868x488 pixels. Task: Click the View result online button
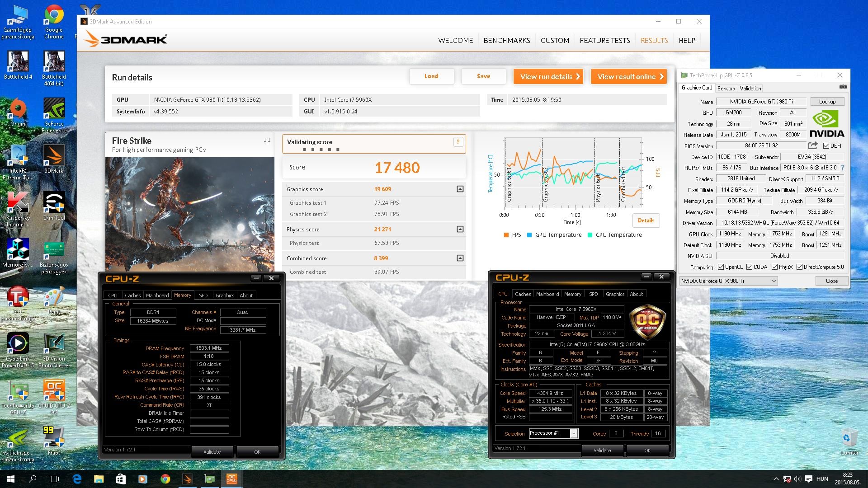tap(629, 76)
